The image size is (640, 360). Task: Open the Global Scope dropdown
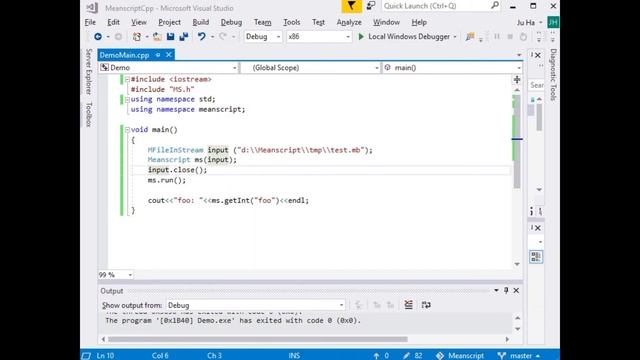coord(311,68)
